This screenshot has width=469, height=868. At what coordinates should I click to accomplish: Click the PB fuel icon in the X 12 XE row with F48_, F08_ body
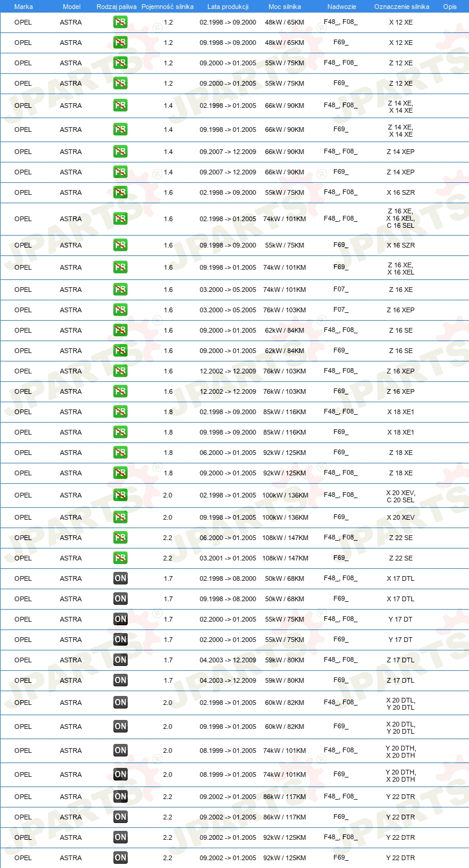[x=121, y=22]
